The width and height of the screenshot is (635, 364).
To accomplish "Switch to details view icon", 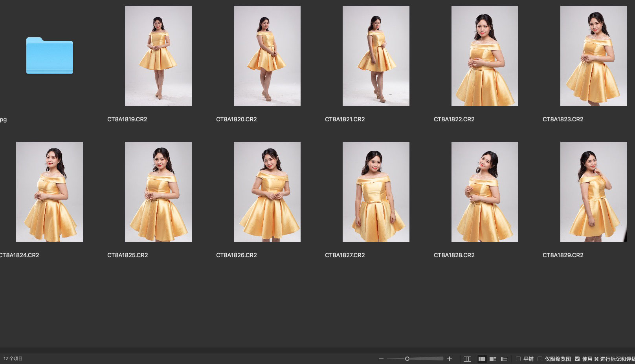I will point(493,359).
